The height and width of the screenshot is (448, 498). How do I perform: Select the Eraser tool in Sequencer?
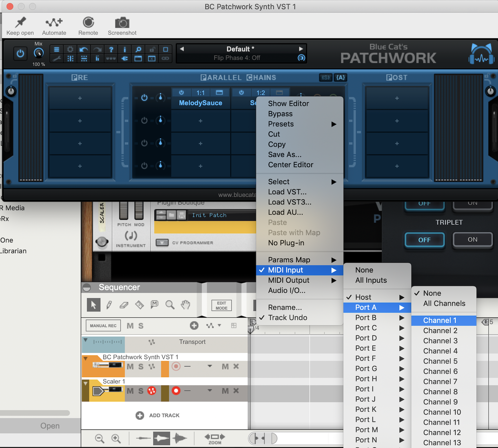124,305
